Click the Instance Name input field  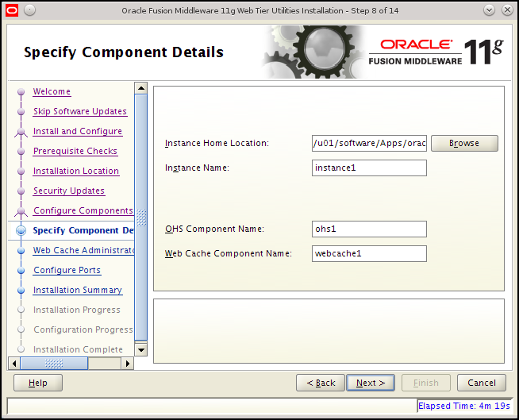(369, 168)
